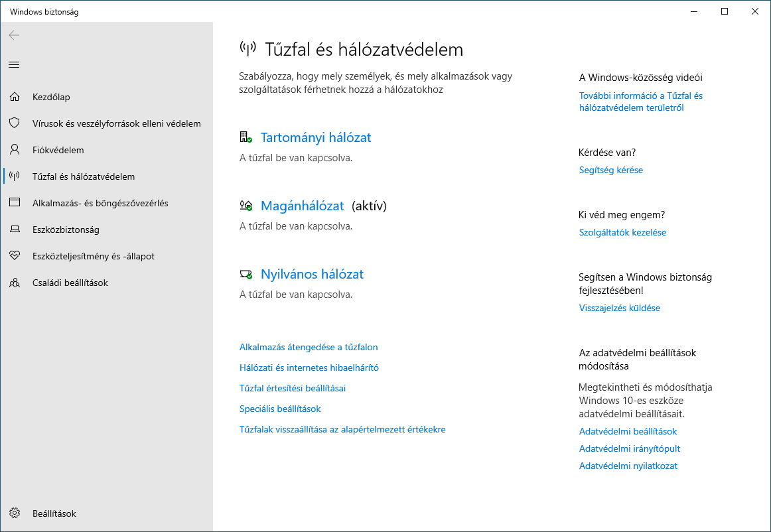
Task: Click the Családi beállítások family icon
Action: (15, 283)
